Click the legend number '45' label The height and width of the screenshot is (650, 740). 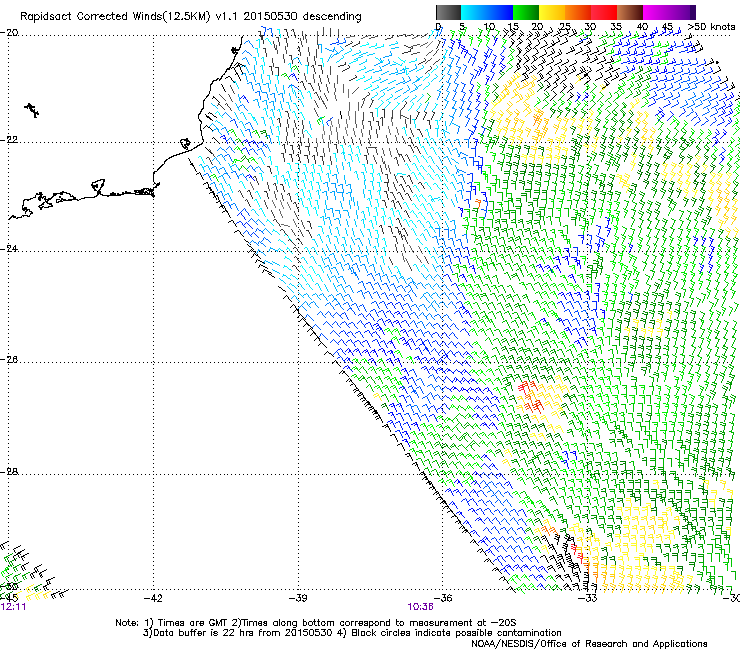pos(667,27)
